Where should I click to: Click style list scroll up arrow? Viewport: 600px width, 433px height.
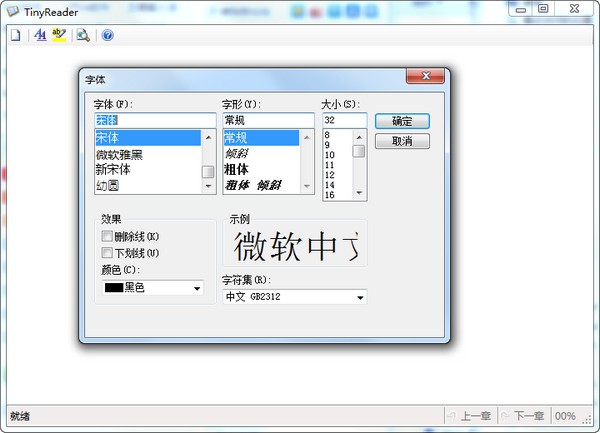(307, 137)
